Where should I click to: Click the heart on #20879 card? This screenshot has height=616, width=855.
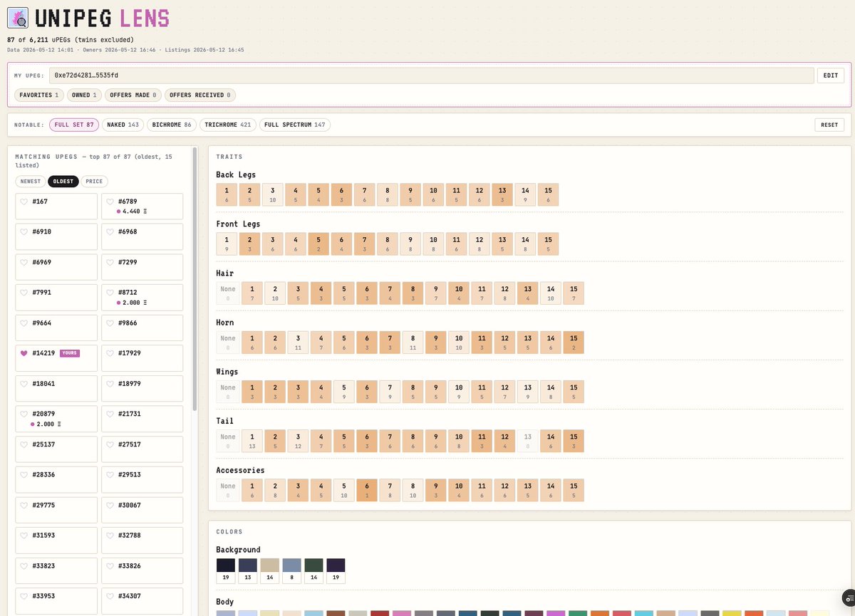click(x=24, y=414)
